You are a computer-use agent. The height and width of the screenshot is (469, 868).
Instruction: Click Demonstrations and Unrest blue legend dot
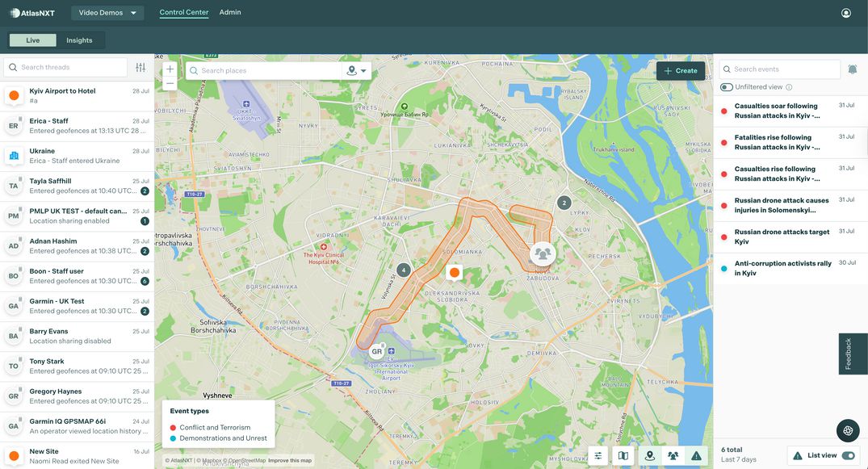(x=173, y=438)
